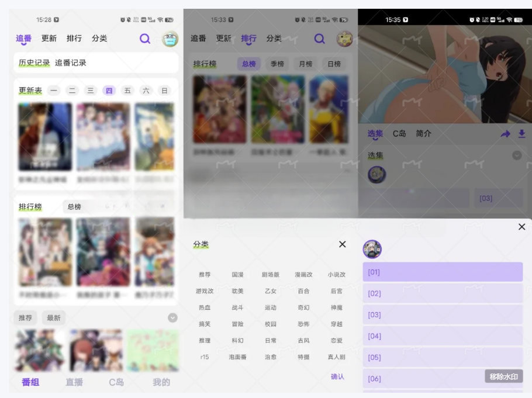Choose the 泡面番 category
The height and width of the screenshot is (398, 532).
[237, 357]
